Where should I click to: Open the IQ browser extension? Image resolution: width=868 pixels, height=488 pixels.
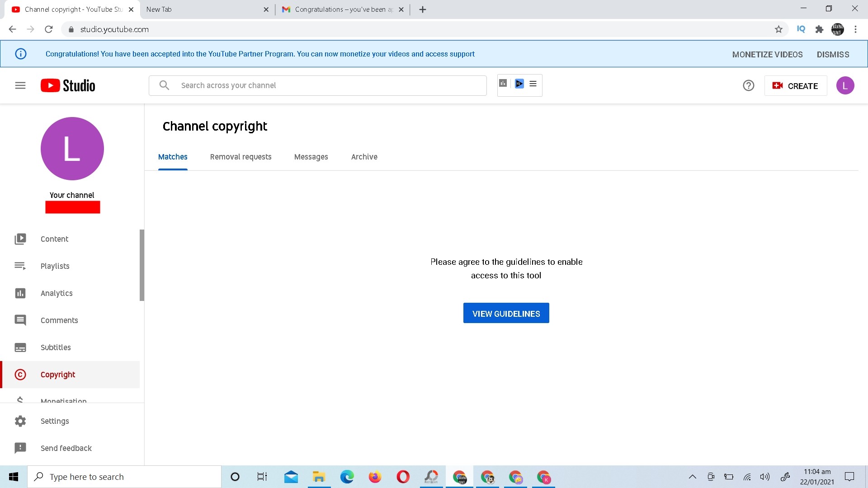coord(801,29)
